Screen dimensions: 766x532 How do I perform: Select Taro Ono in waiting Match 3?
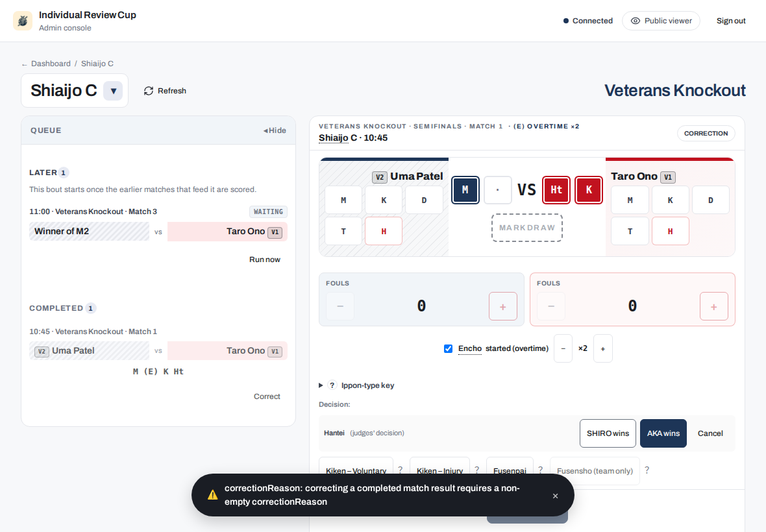pos(227,232)
